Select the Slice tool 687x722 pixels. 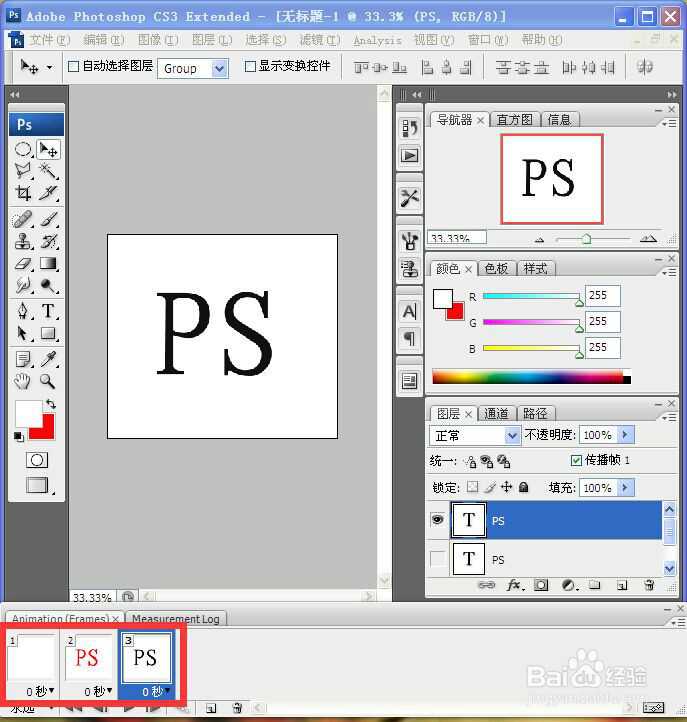point(48,192)
